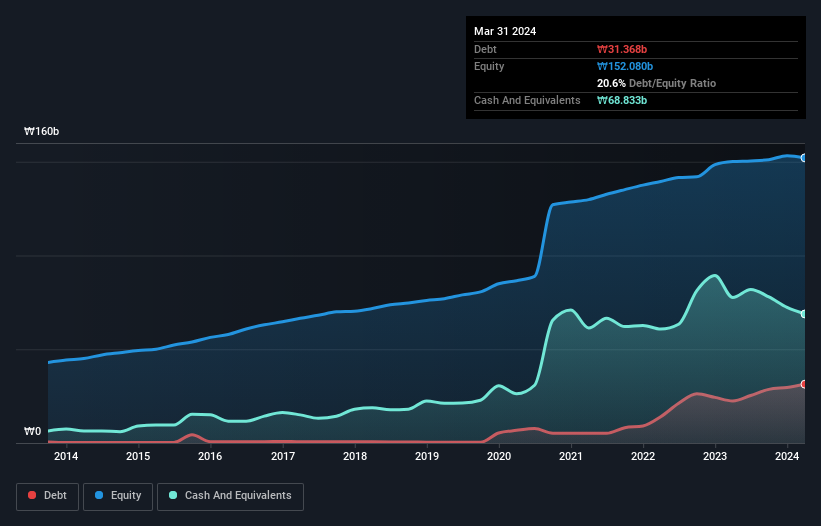Click the ₩31.368b debt value
This screenshot has width=821, height=526.
coord(622,49)
